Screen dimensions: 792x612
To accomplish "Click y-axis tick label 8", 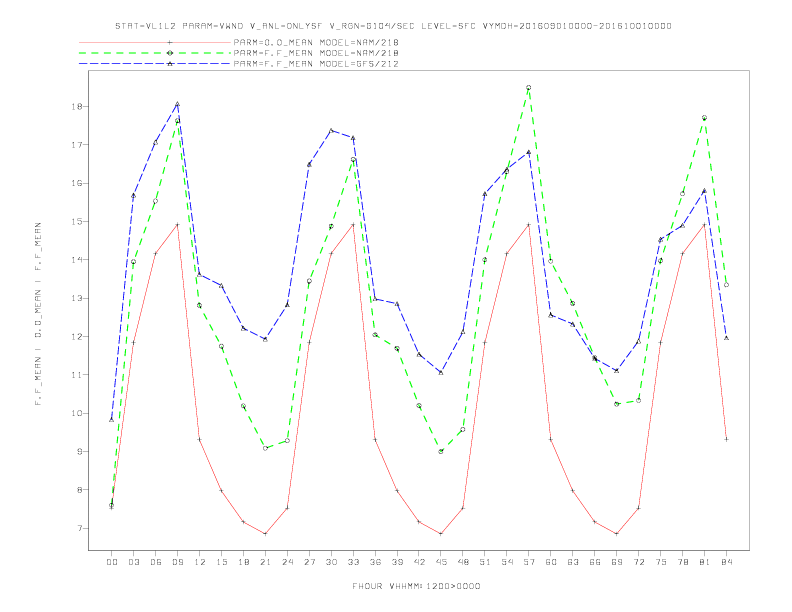I will (80, 490).
